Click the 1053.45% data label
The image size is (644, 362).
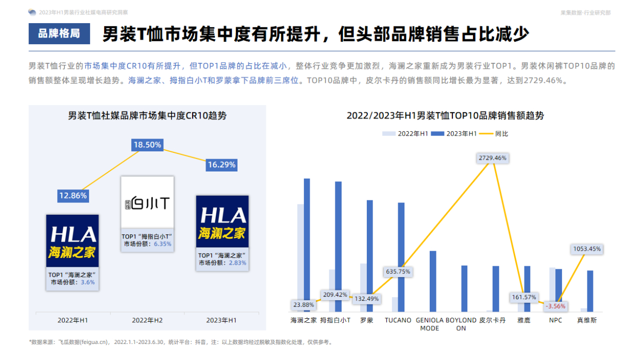click(x=587, y=249)
